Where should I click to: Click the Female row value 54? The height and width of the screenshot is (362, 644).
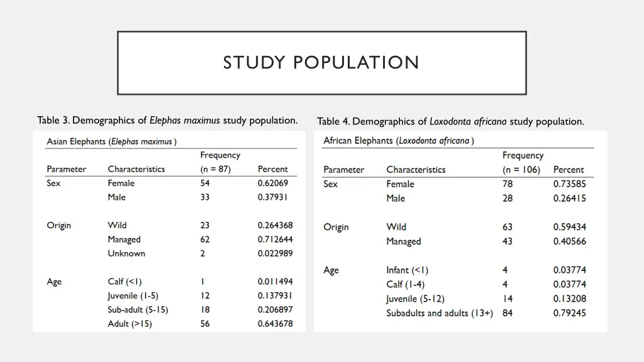(x=203, y=183)
